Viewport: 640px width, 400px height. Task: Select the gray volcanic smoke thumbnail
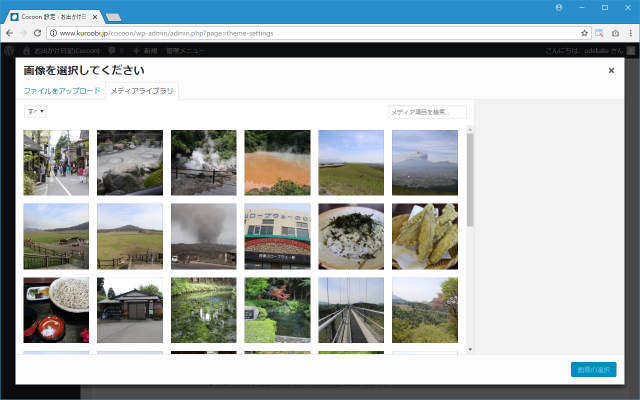click(204, 236)
